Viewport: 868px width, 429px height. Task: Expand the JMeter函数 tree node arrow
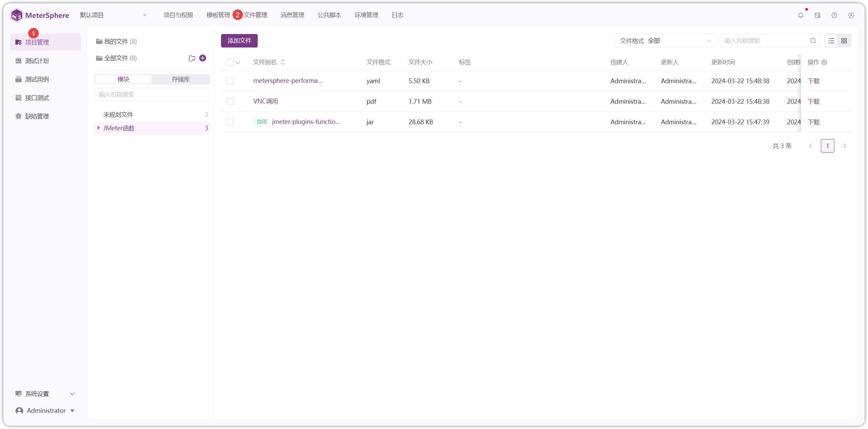pos(98,128)
